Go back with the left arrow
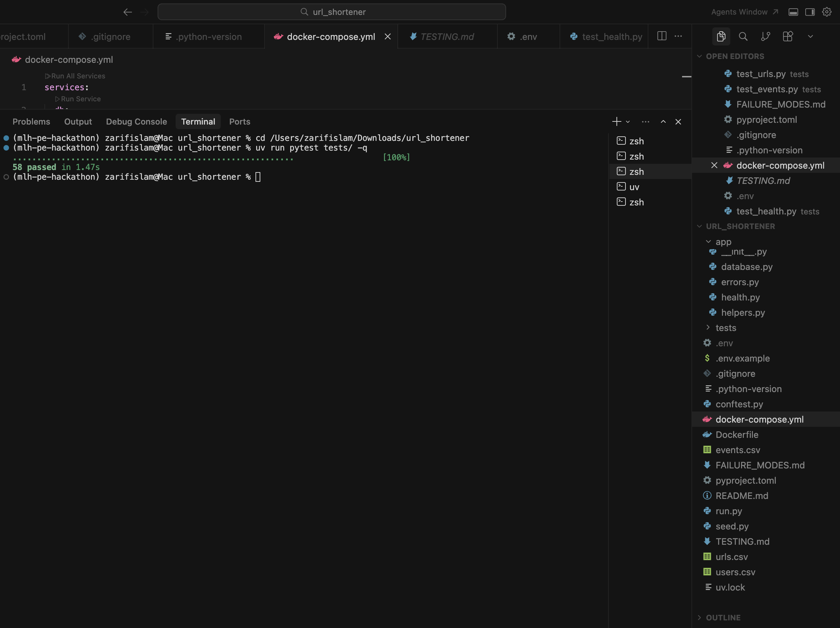The height and width of the screenshot is (628, 840). [128, 12]
